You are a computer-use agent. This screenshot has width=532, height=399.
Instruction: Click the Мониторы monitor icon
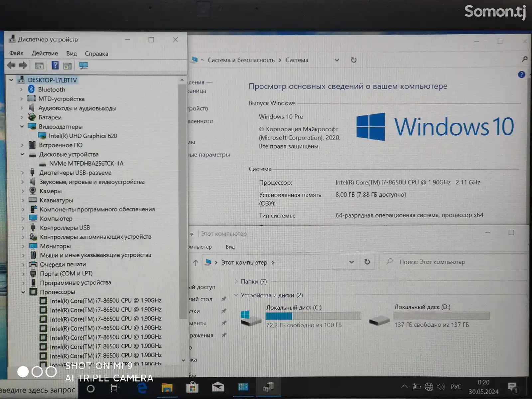tap(33, 246)
